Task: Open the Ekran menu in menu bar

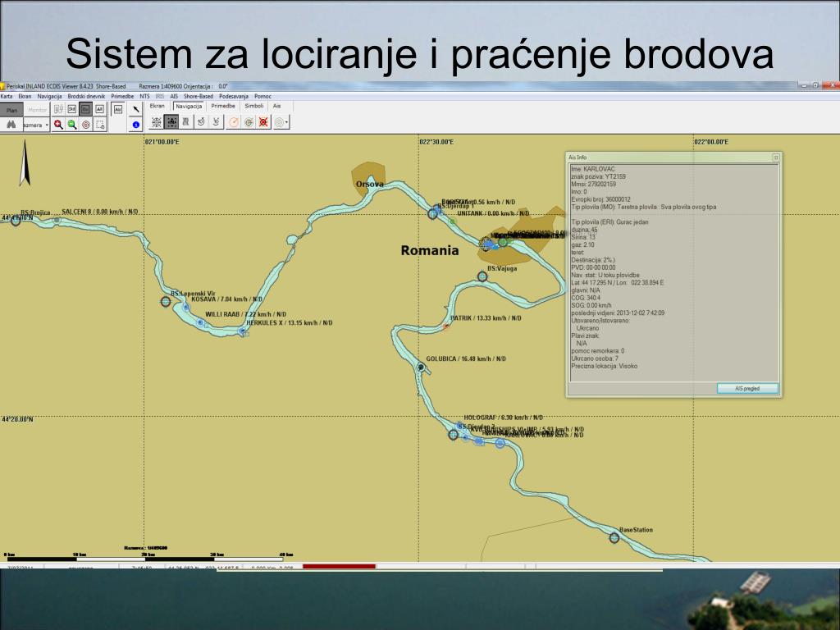Action: coord(25,97)
